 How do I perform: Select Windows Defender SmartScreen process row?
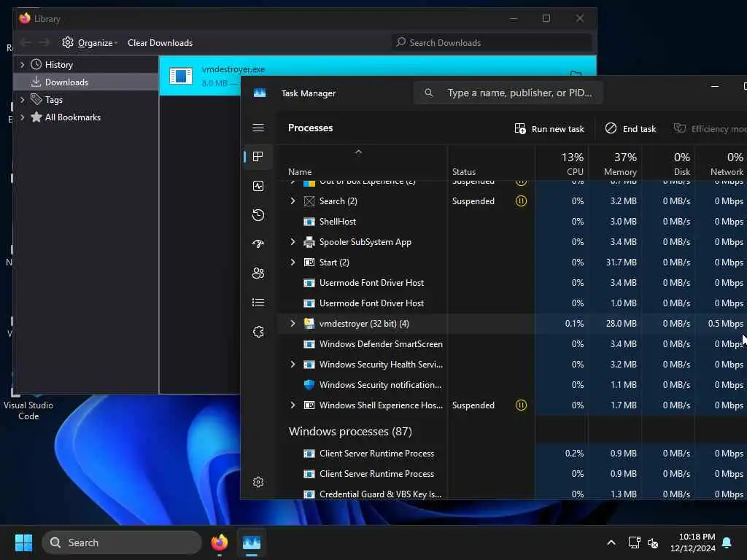(511, 344)
